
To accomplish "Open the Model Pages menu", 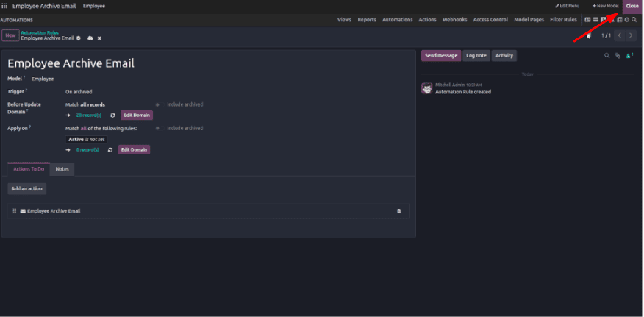I will pos(529,20).
